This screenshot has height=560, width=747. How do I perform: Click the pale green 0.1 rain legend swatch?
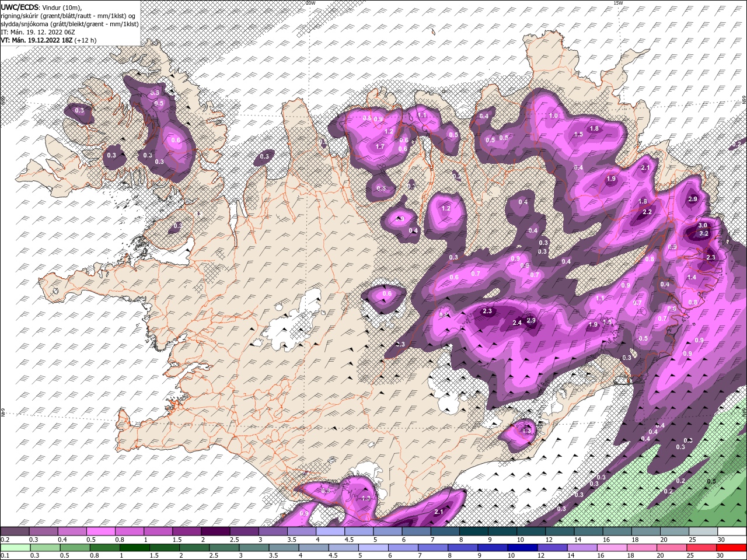tap(16, 548)
